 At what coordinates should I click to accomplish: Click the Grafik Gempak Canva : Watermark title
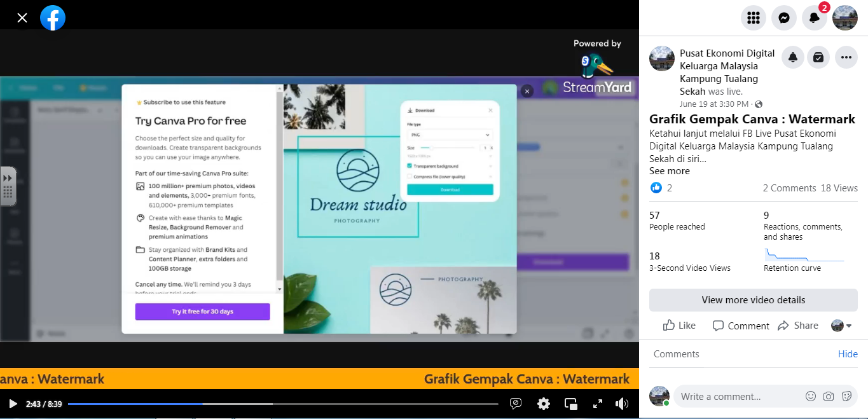752,119
